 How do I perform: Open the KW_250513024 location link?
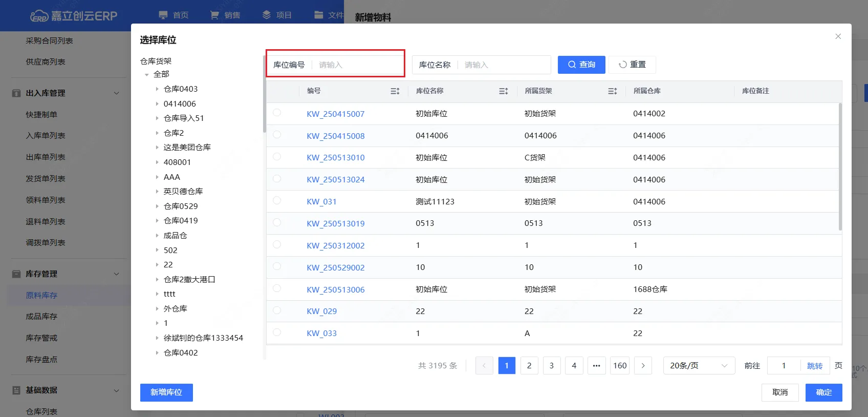[x=335, y=180]
